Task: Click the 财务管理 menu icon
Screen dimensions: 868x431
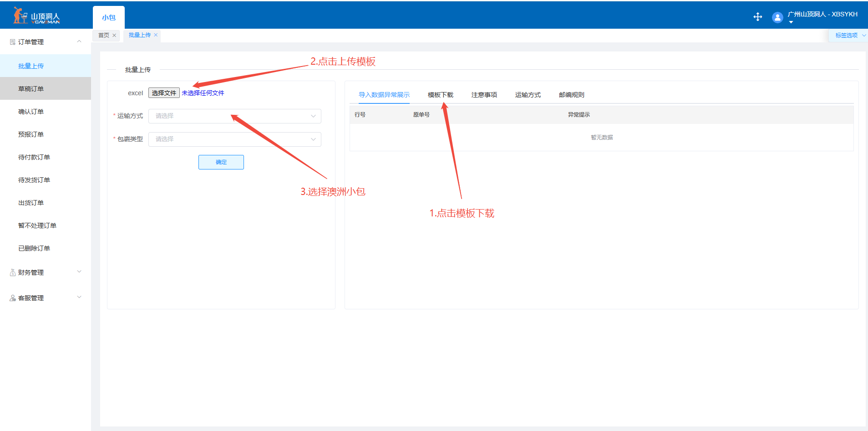Action: point(13,272)
